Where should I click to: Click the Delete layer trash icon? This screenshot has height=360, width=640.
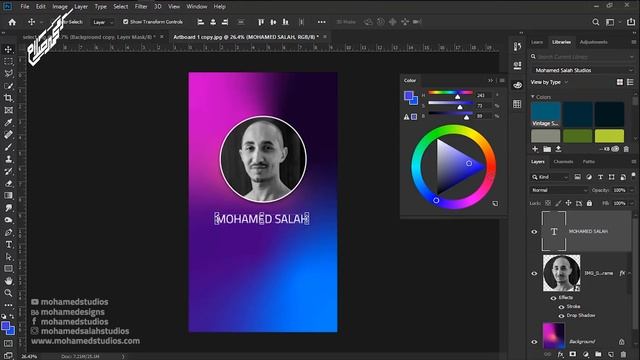623,354
